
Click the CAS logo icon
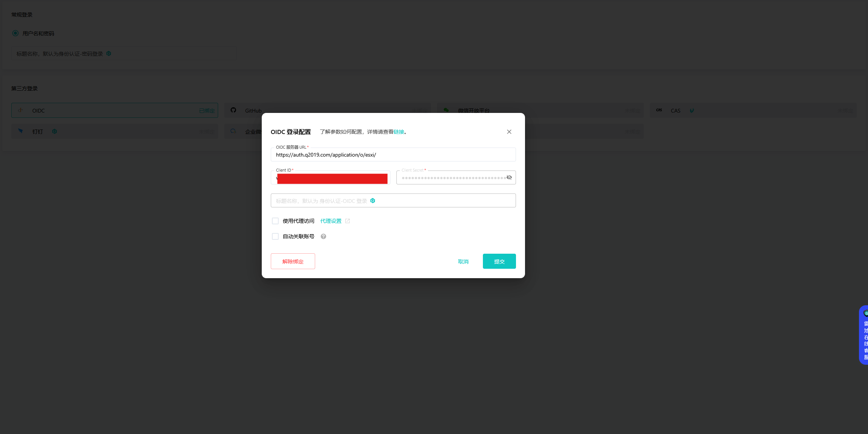[x=659, y=110]
